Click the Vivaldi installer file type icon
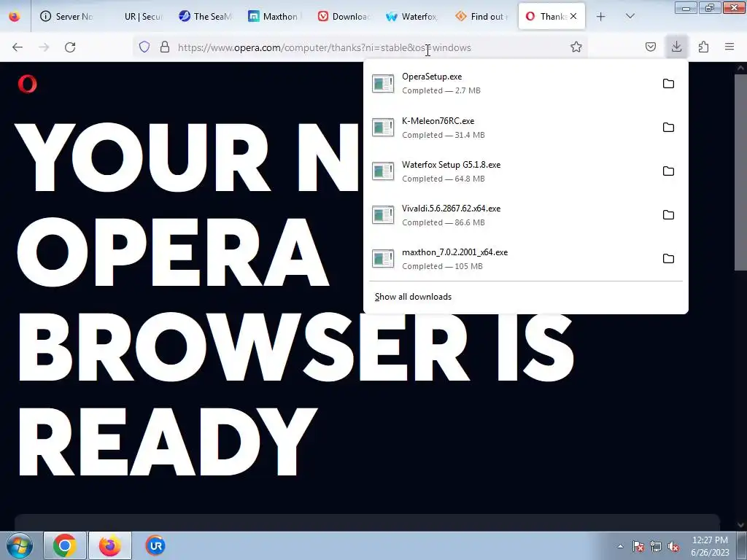 click(383, 215)
